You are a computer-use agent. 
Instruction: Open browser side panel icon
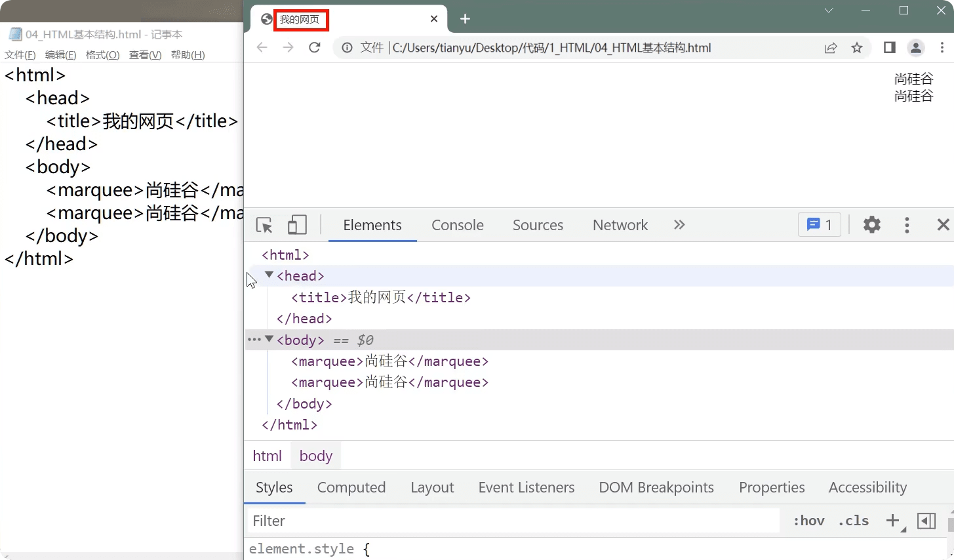point(890,47)
